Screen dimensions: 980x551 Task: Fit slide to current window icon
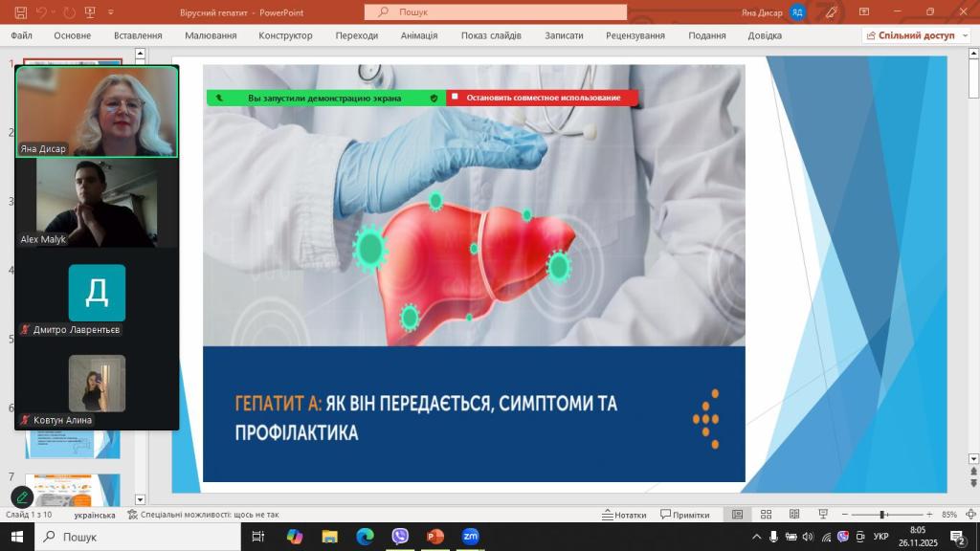click(969, 515)
